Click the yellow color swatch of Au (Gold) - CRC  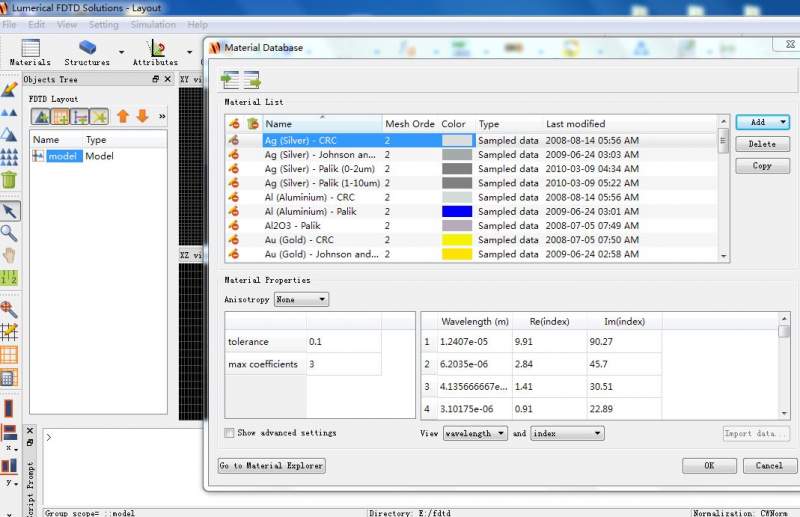457,240
